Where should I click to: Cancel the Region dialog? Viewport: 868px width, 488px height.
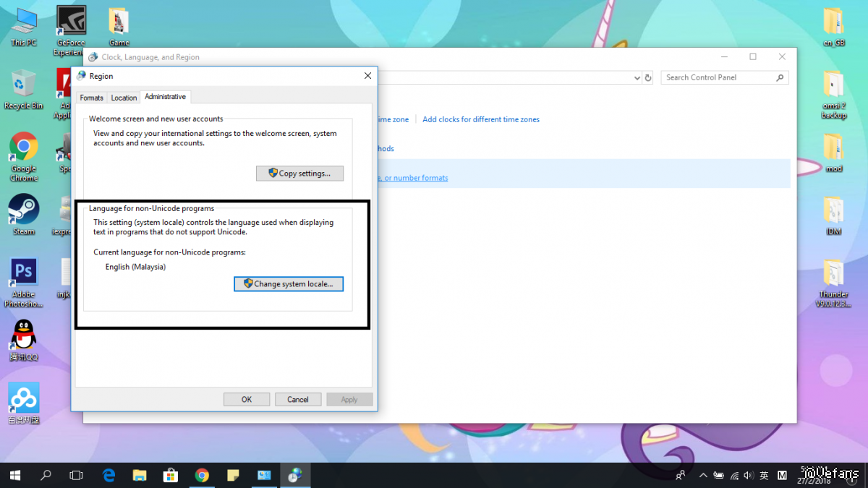pos(298,399)
